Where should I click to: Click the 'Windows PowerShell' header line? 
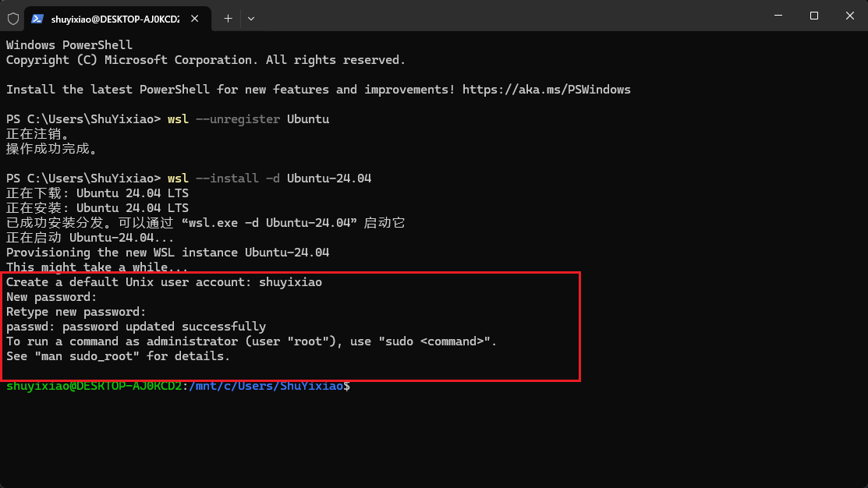[69, 45]
